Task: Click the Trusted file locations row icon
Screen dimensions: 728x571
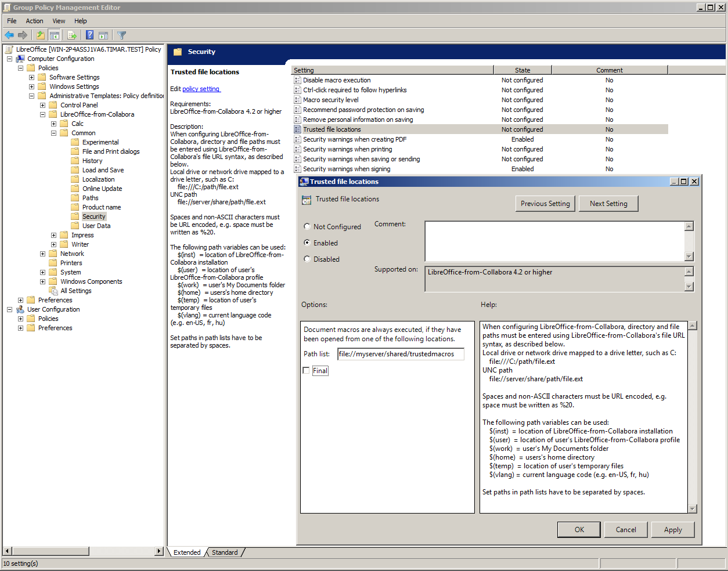Action: pos(297,130)
